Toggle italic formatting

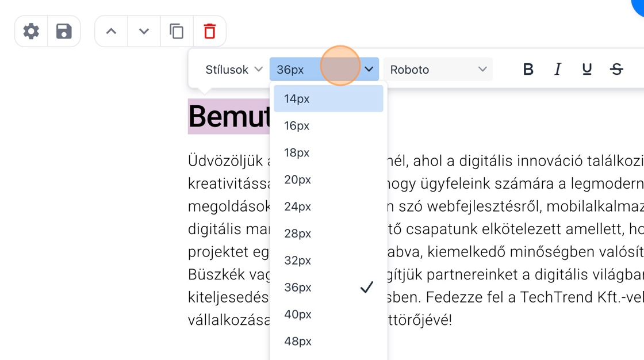557,70
